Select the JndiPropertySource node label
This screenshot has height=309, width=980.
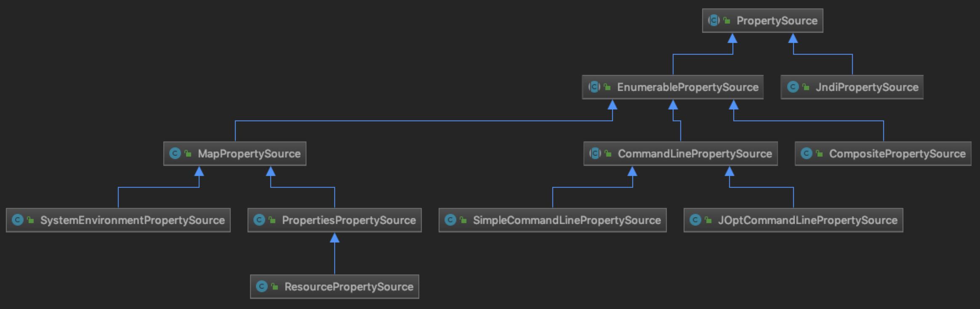(867, 87)
